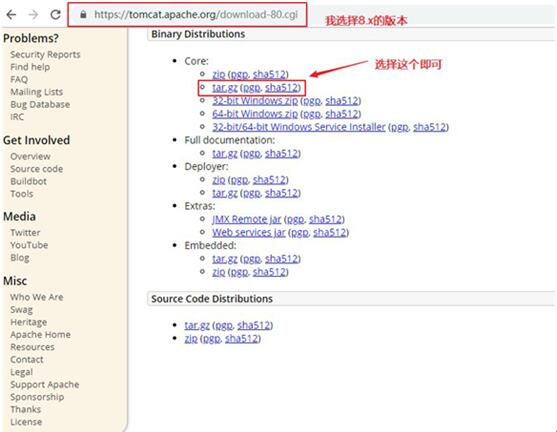
Task: Open YouTube link under Media
Action: [29, 245]
